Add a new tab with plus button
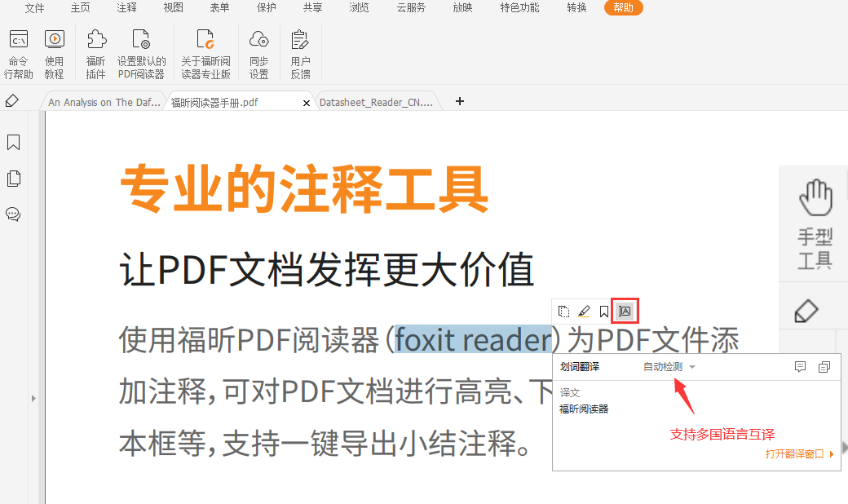This screenshot has width=848, height=504. click(x=460, y=101)
